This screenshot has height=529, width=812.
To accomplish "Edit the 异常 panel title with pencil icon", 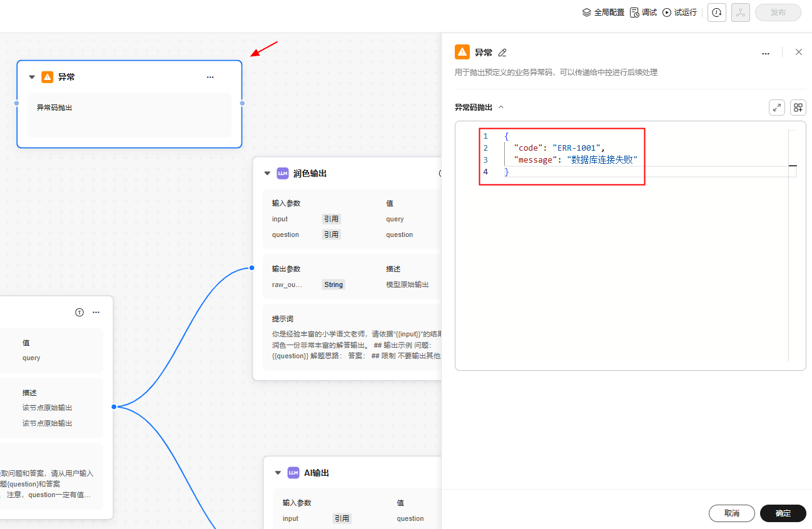I will click(x=502, y=53).
